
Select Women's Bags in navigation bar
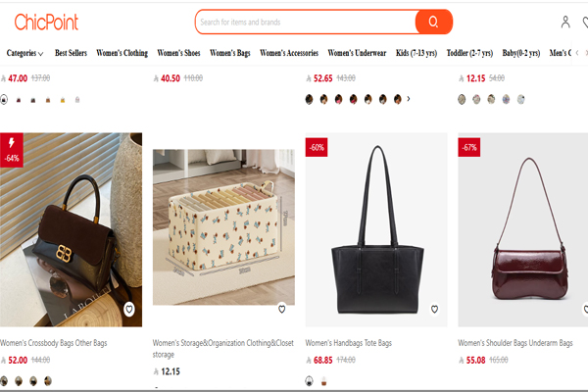pos(230,53)
